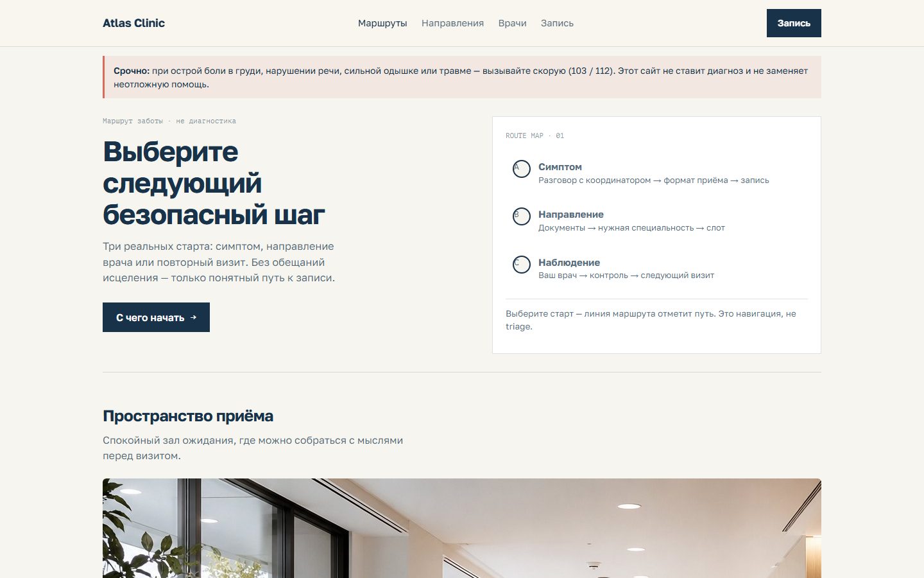This screenshot has width=924, height=578.
Task: Select the circle marker C for Наблюдение
Action: (x=522, y=265)
